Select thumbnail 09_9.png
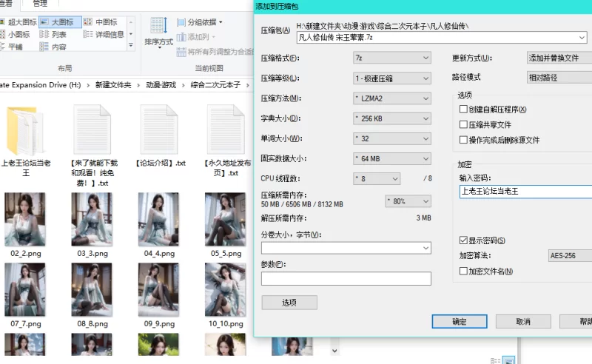592x364 pixels. point(159,295)
